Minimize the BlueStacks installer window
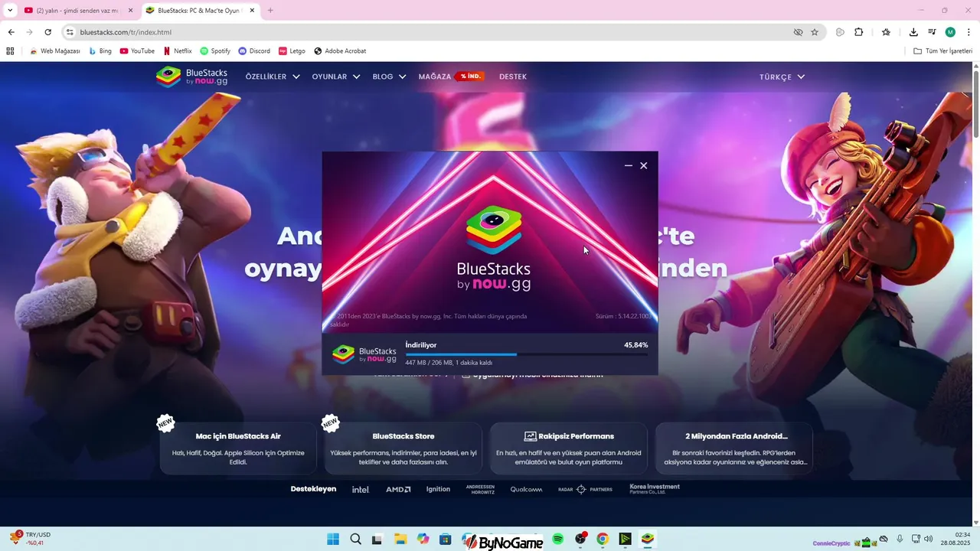Image resolution: width=980 pixels, height=551 pixels. tap(629, 165)
